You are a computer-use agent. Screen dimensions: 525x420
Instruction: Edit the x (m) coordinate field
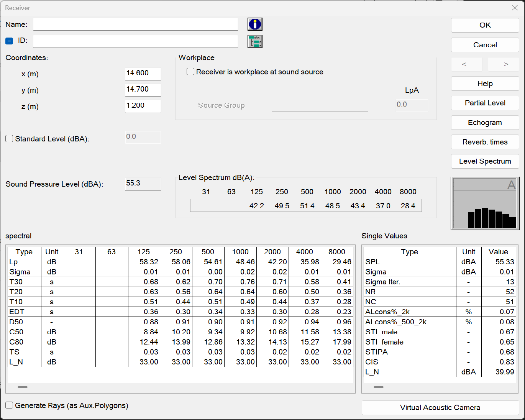coord(143,74)
